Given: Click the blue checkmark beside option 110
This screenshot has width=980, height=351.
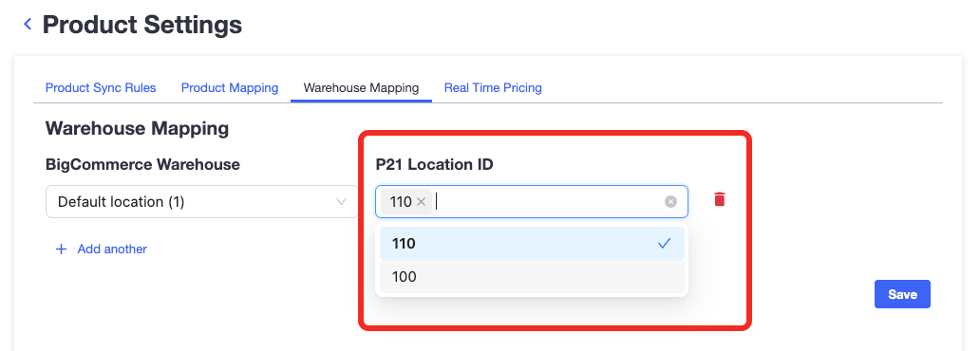Looking at the screenshot, I should [x=664, y=244].
